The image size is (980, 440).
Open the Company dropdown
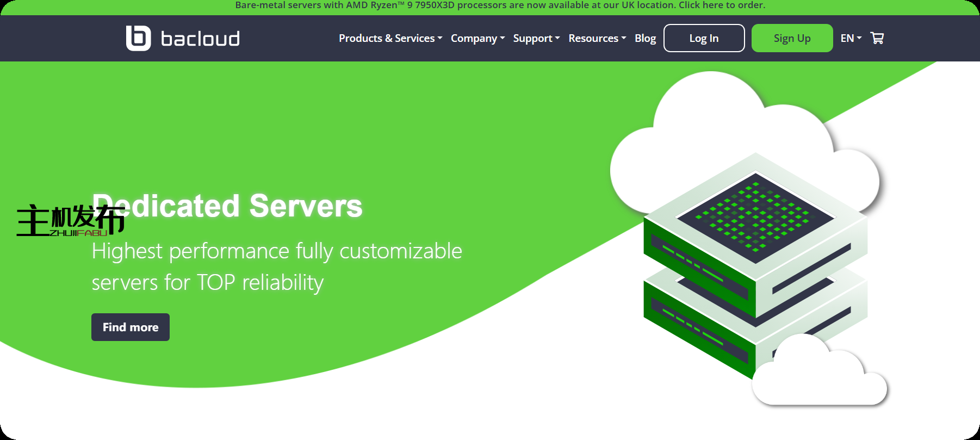[x=477, y=38]
